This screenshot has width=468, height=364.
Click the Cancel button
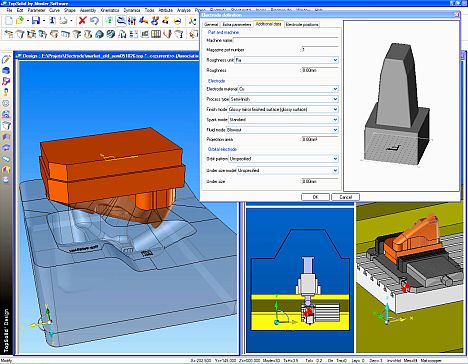(x=345, y=197)
